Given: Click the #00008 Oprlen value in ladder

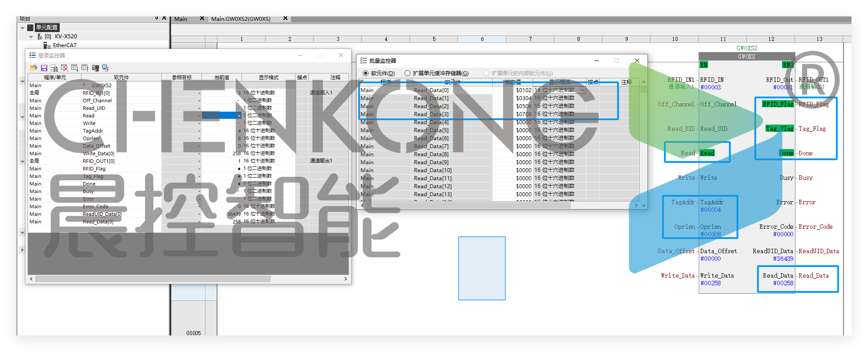Looking at the screenshot, I should click(710, 235).
